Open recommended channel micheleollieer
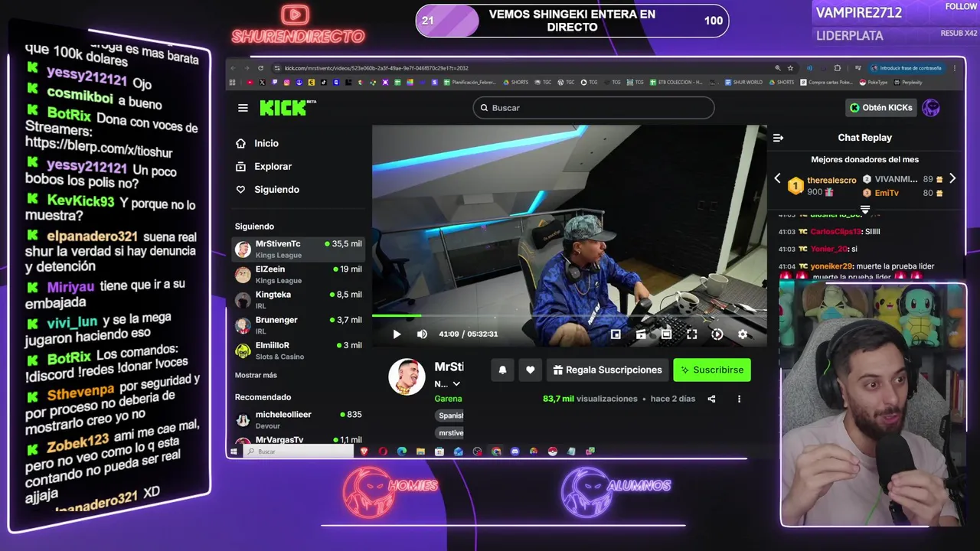The image size is (980, 551). click(299, 419)
